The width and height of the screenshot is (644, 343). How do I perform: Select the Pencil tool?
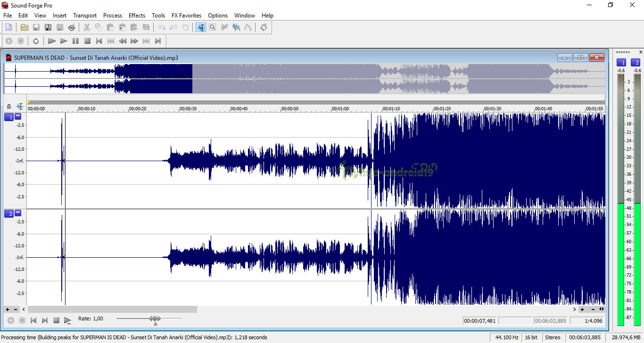click(224, 27)
